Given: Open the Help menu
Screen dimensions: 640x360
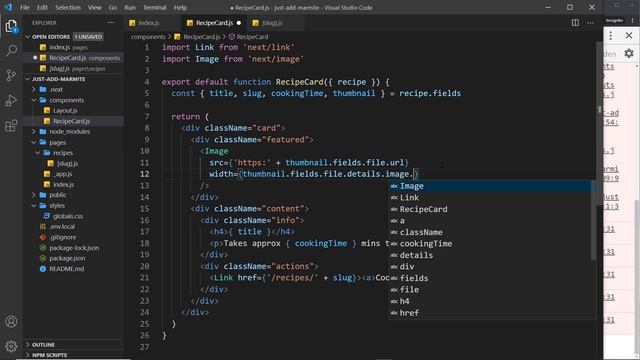Looking at the screenshot, I should (180, 7).
